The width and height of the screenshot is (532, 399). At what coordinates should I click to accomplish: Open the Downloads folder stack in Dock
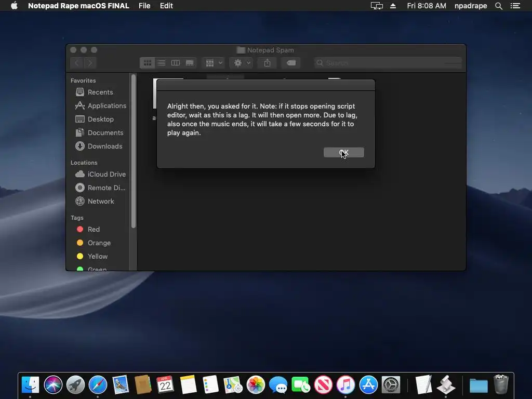click(478, 386)
